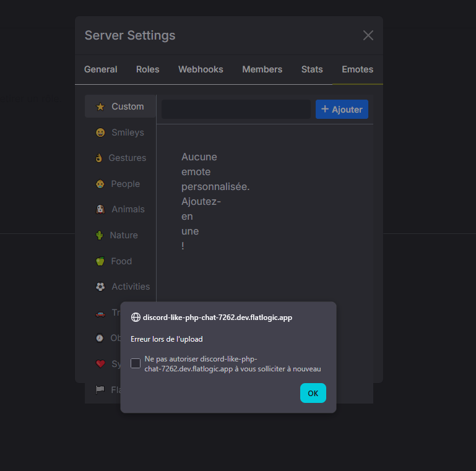Open the Gestures hand icon category
The height and width of the screenshot is (471, 476).
coord(98,158)
